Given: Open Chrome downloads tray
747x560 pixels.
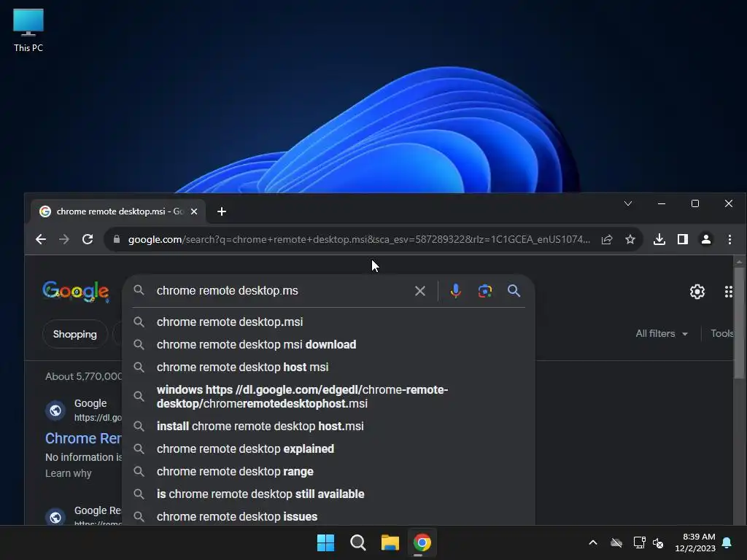Looking at the screenshot, I should [659, 239].
